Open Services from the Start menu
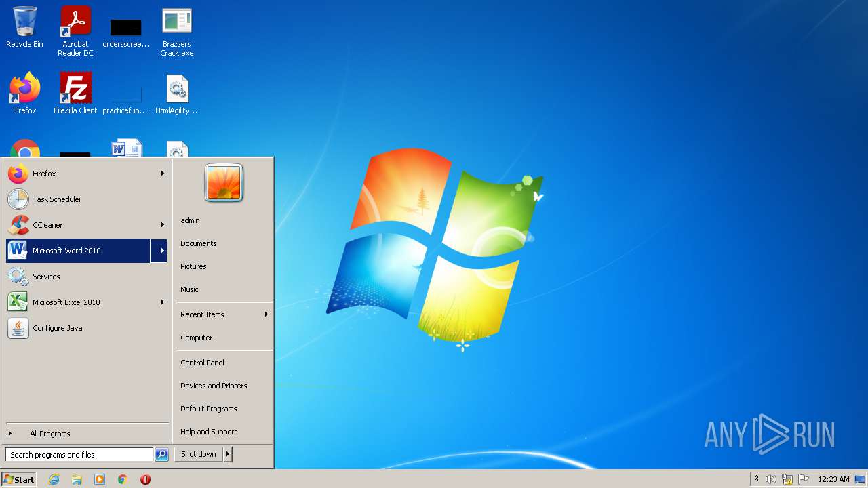The width and height of the screenshot is (868, 488). pos(87,277)
